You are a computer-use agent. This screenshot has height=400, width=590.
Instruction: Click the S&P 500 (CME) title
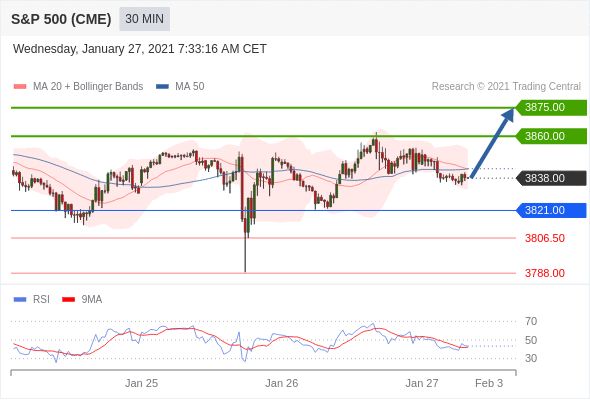pos(61,19)
